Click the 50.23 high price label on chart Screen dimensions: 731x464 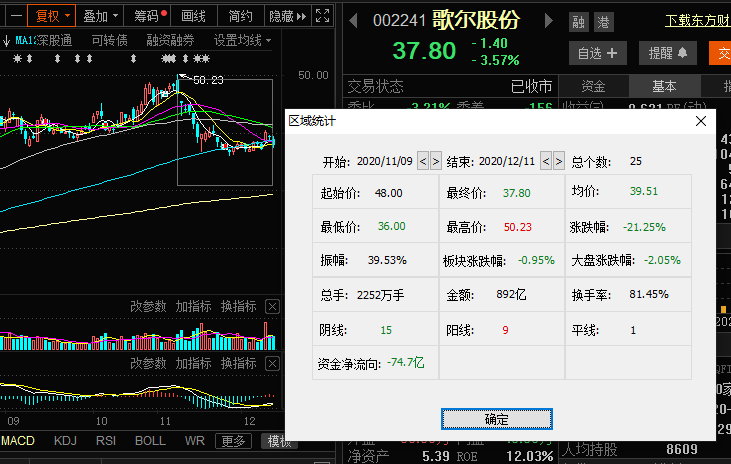(208, 80)
